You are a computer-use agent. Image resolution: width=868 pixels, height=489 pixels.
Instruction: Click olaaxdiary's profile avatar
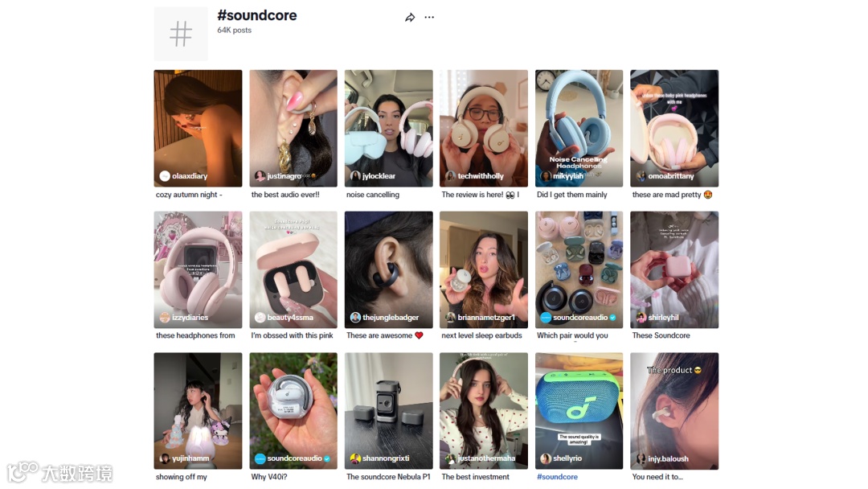pyautogui.click(x=165, y=176)
